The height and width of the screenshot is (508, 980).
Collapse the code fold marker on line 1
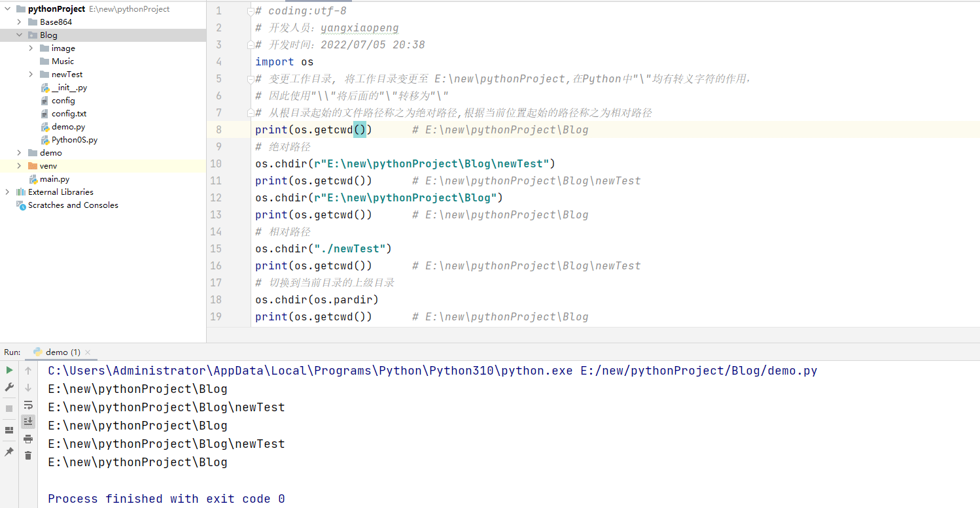[x=251, y=11]
